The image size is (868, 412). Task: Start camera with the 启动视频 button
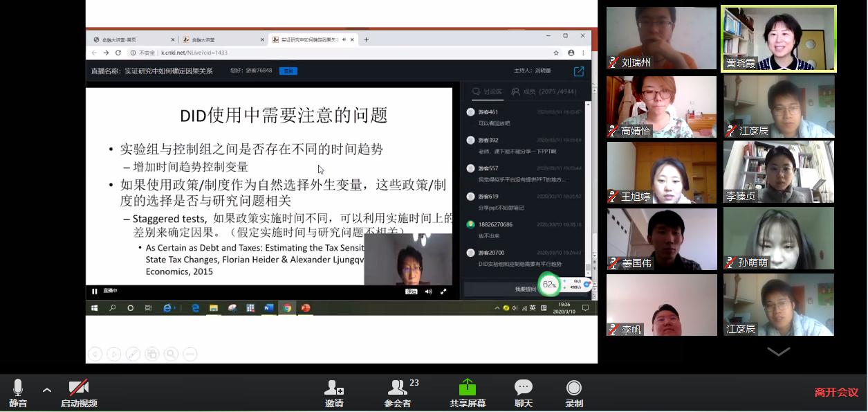click(x=78, y=392)
